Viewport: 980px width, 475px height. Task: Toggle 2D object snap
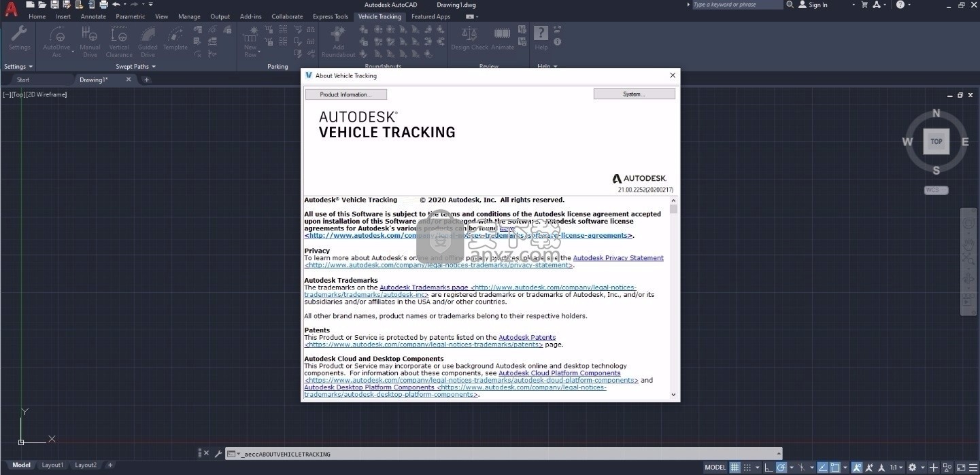835,468
